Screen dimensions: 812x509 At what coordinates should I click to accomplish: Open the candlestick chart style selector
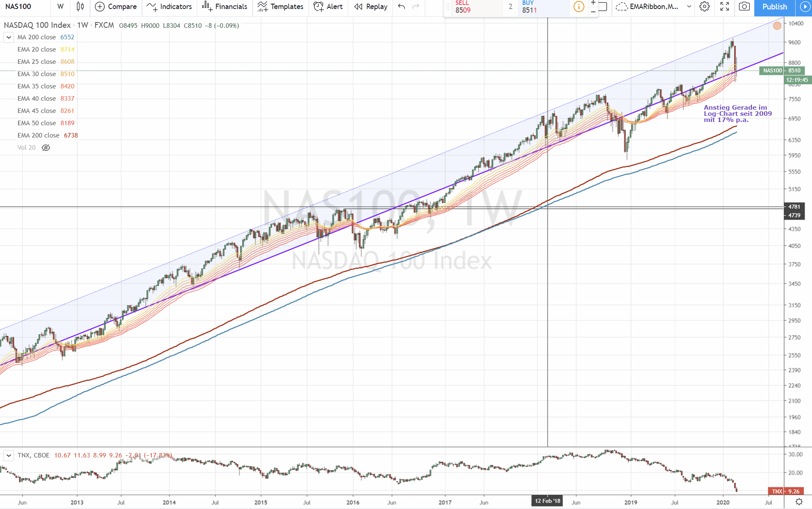tap(80, 7)
